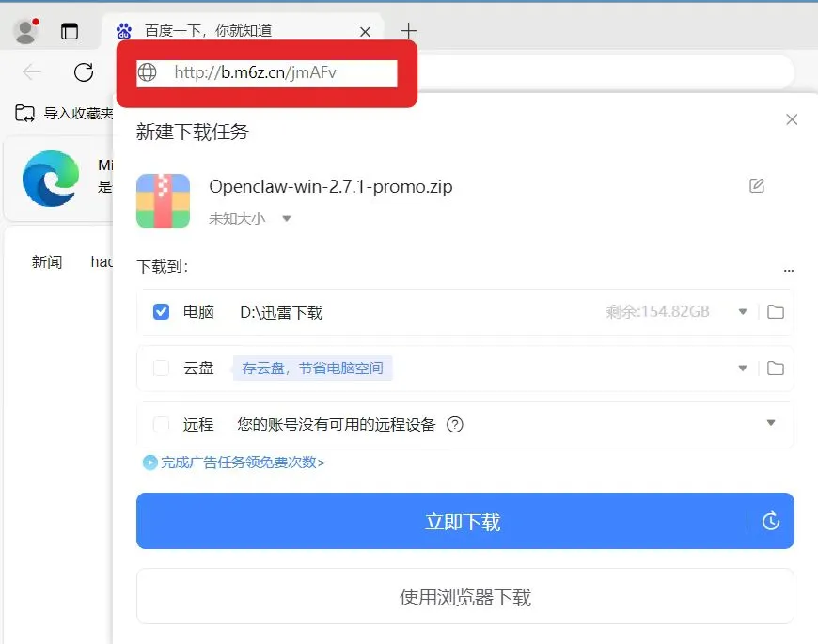Open the 新闻 link on Baidu

pos(47,261)
